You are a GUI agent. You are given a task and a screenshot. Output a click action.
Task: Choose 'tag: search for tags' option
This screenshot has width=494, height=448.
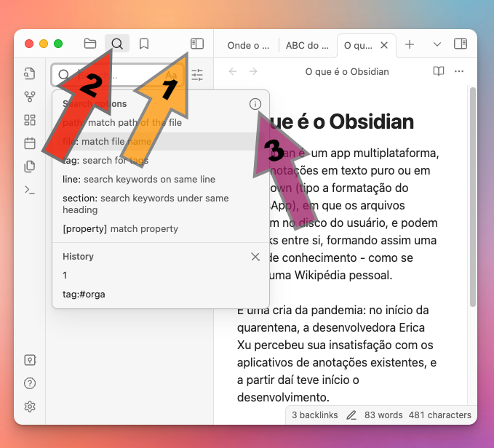[x=161, y=160]
